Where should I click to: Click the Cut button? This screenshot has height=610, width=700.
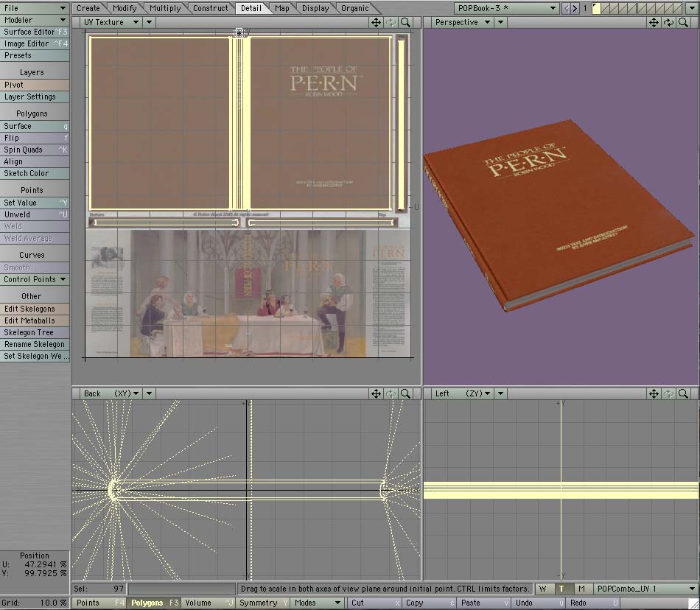[374, 603]
